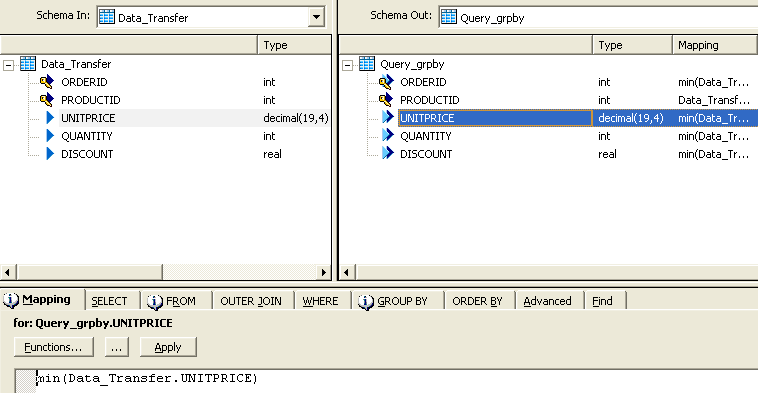758x393 pixels.
Task: Select ORDERID in Schema In
Action: pyautogui.click(x=84, y=82)
